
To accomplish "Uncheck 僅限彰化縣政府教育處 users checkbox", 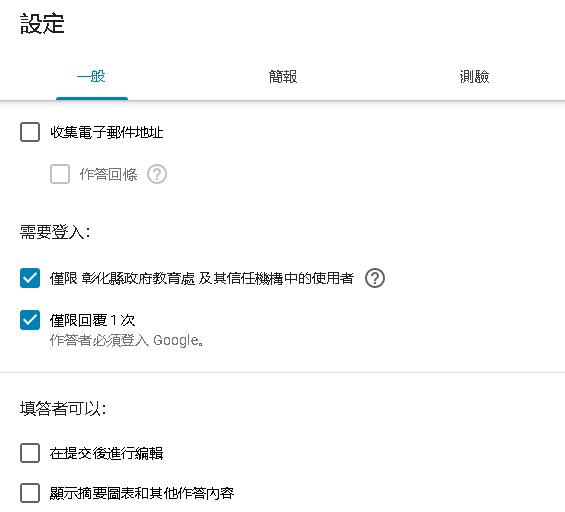I will pos(30,278).
